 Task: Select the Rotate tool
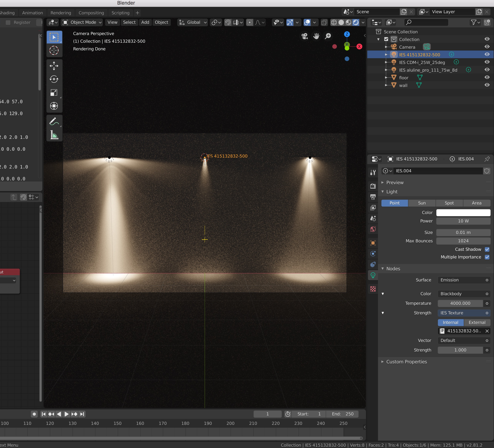(x=54, y=79)
